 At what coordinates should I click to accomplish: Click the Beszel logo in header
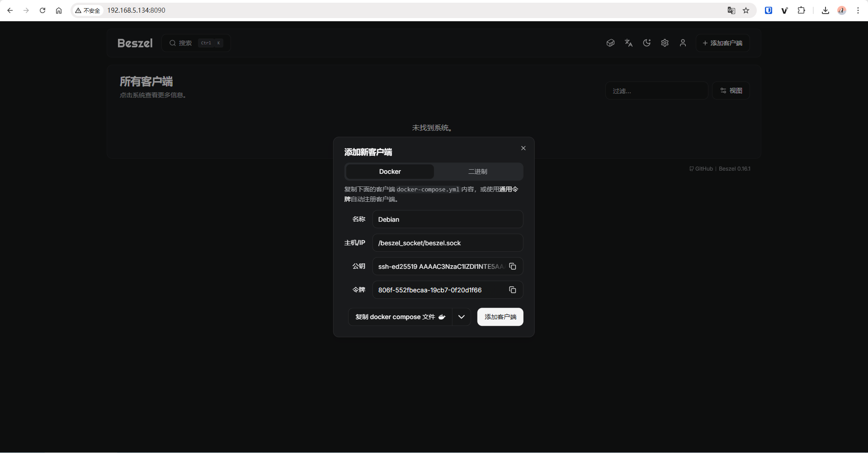[135, 43]
